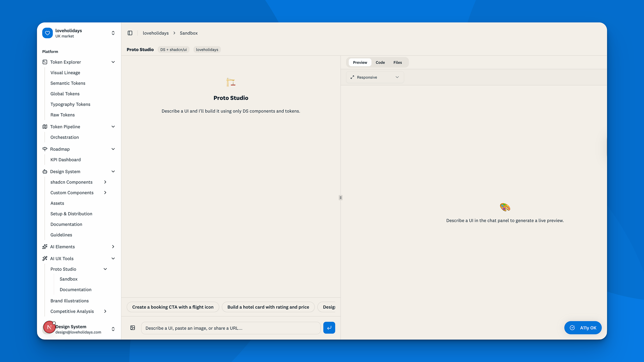Open the loveholidays UK market switcher
Screen dimensions: 644x362
(x=113, y=33)
